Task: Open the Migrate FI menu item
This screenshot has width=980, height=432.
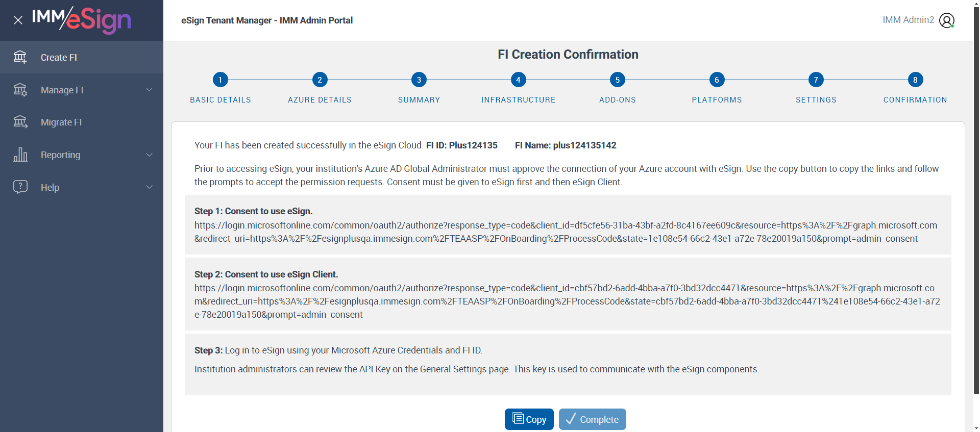Action: (61, 122)
